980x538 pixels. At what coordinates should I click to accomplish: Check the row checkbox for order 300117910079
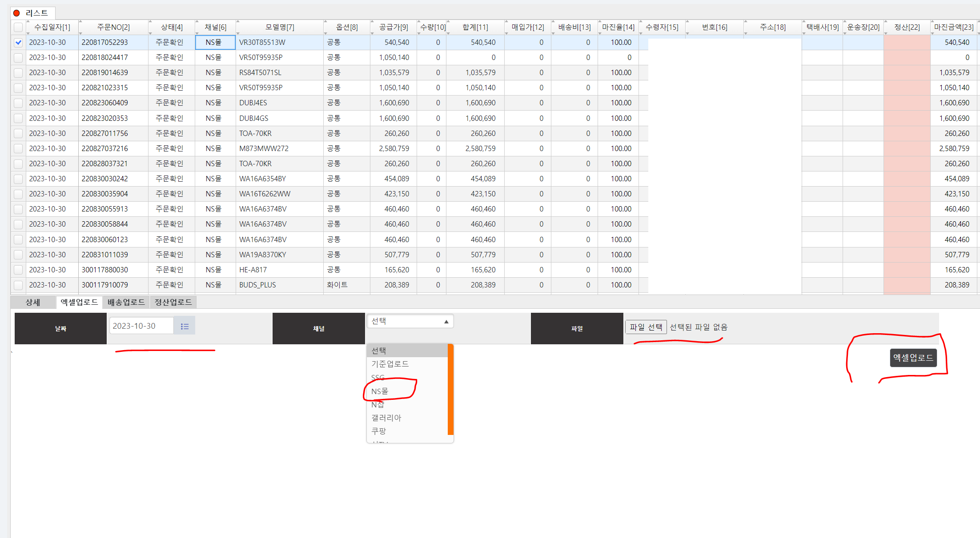pos(18,285)
